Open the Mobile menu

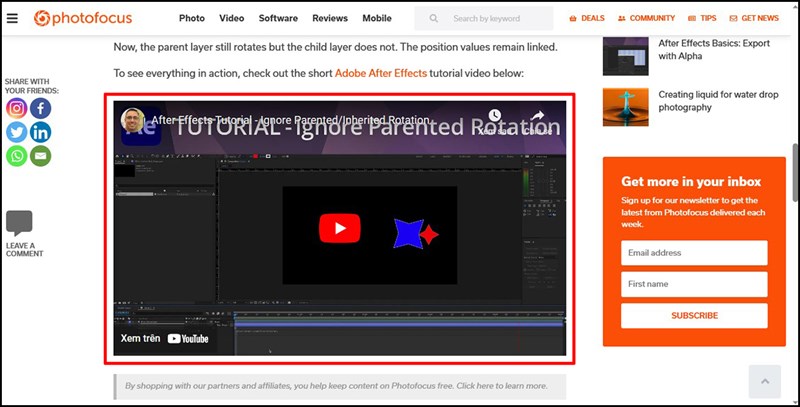pyautogui.click(x=377, y=18)
